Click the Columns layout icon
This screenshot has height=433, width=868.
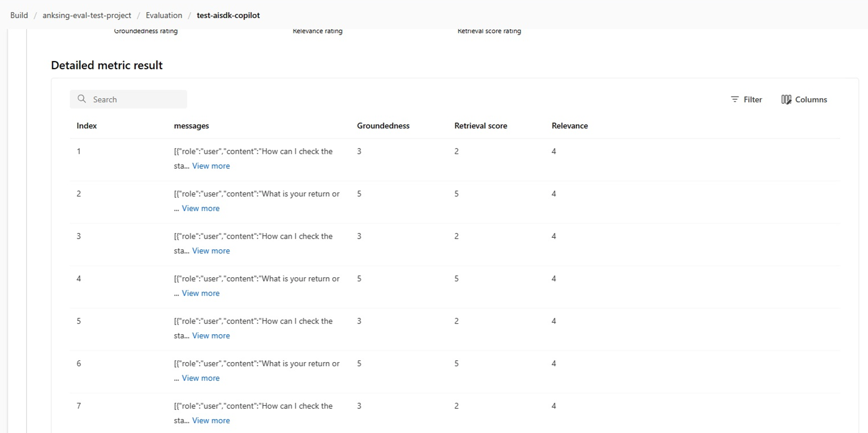[x=786, y=99]
